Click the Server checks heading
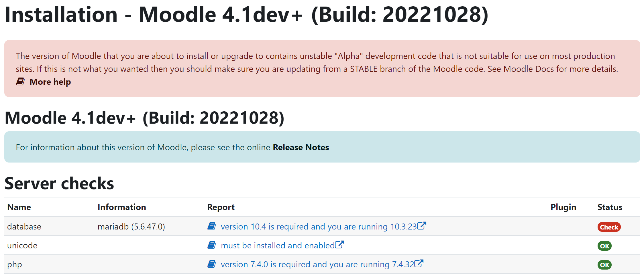 tap(59, 183)
